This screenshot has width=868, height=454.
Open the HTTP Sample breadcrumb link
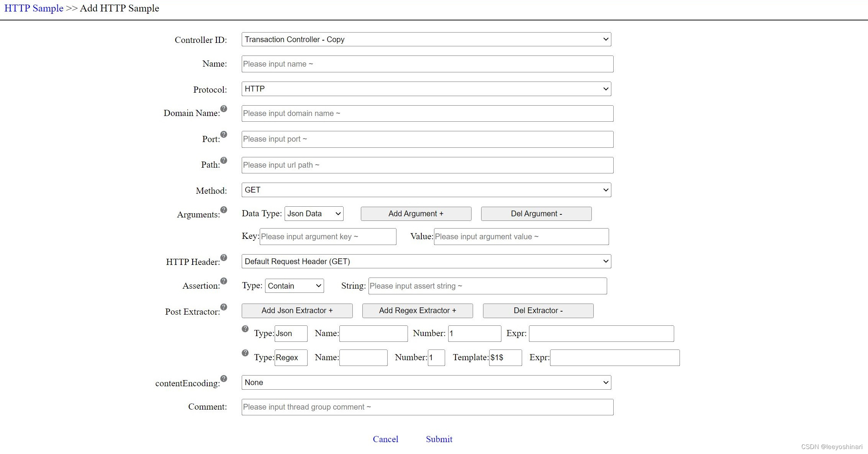(x=34, y=8)
